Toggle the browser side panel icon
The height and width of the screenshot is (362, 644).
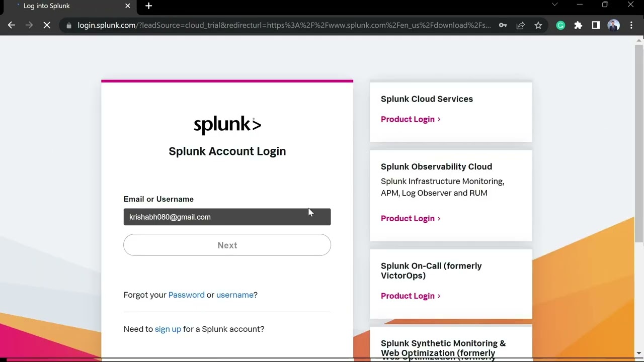pyautogui.click(x=596, y=25)
